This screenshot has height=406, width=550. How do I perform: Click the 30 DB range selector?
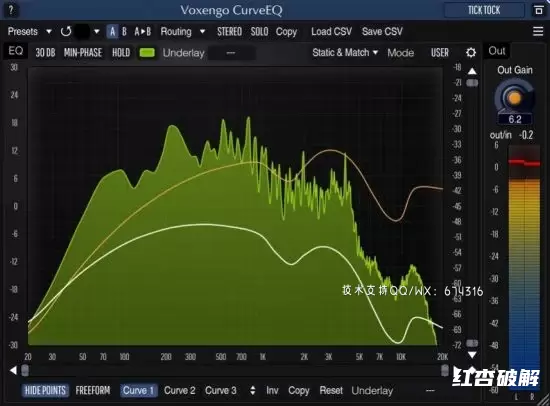pyautogui.click(x=45, y=53)
